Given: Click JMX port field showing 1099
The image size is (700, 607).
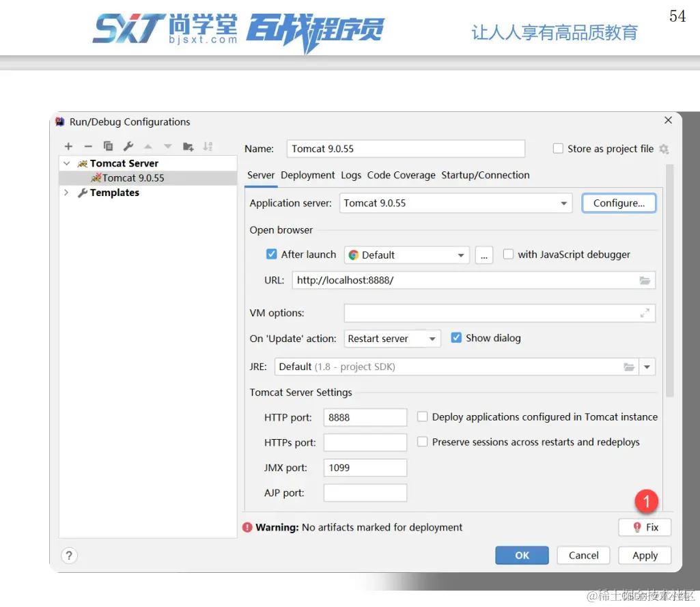Looking at the screenshot, I should (365, 468).
